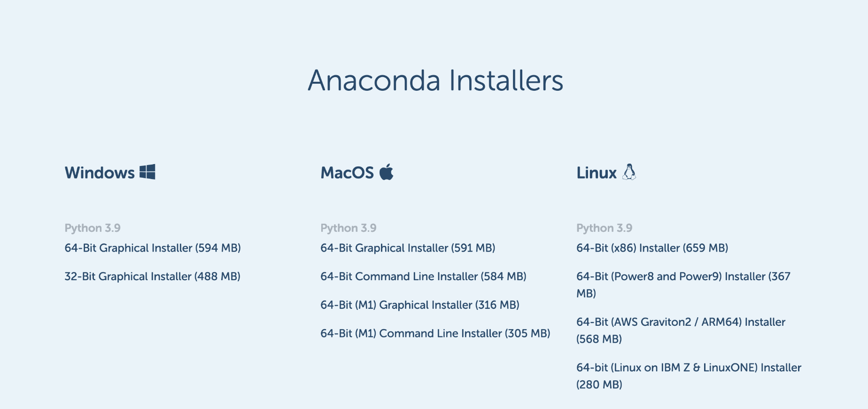
Task: Click Python 3.9 label under Linux
Action: [x=604, y=228]
